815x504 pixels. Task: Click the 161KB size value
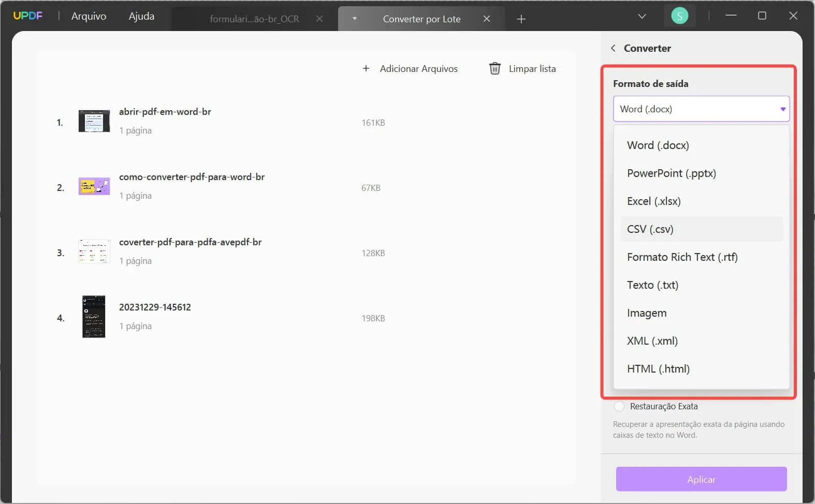pyautogui.click(x=373, y=123)
